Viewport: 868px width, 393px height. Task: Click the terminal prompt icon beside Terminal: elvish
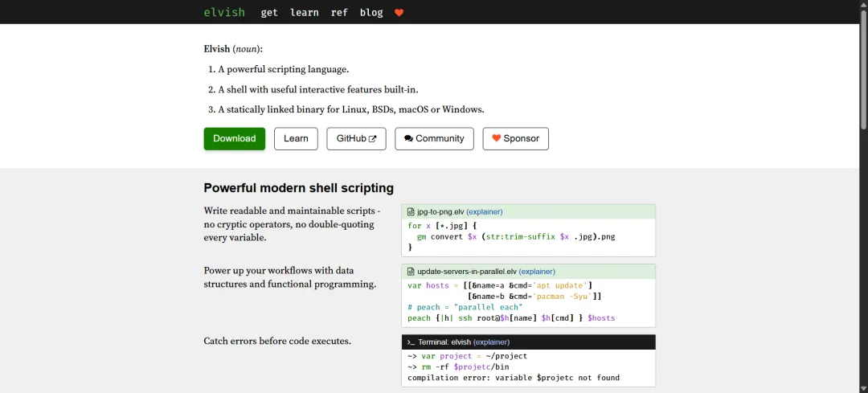pos(411,342)
